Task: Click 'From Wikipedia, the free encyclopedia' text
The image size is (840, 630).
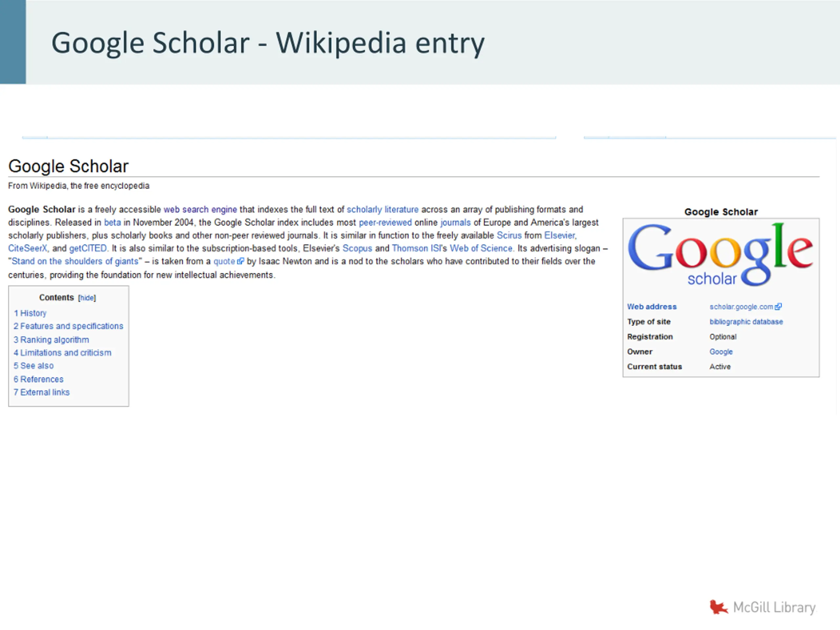Action: point(79,186)
